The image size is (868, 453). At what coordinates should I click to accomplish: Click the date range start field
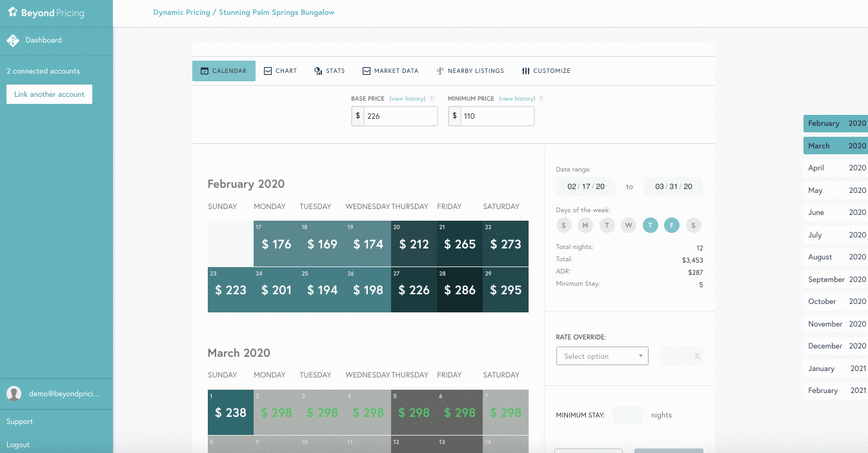tap(586, 186)
